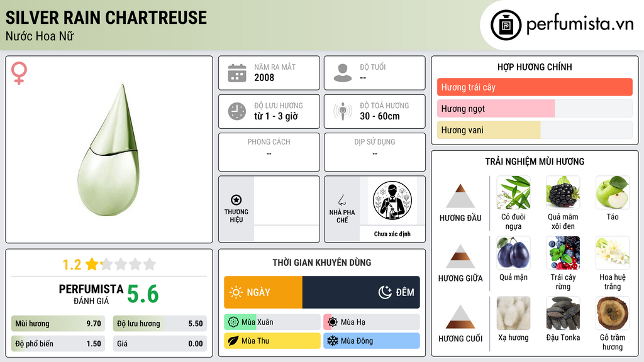Click the person silhouette icon for Độ tuổi

[x=343, y=73]
